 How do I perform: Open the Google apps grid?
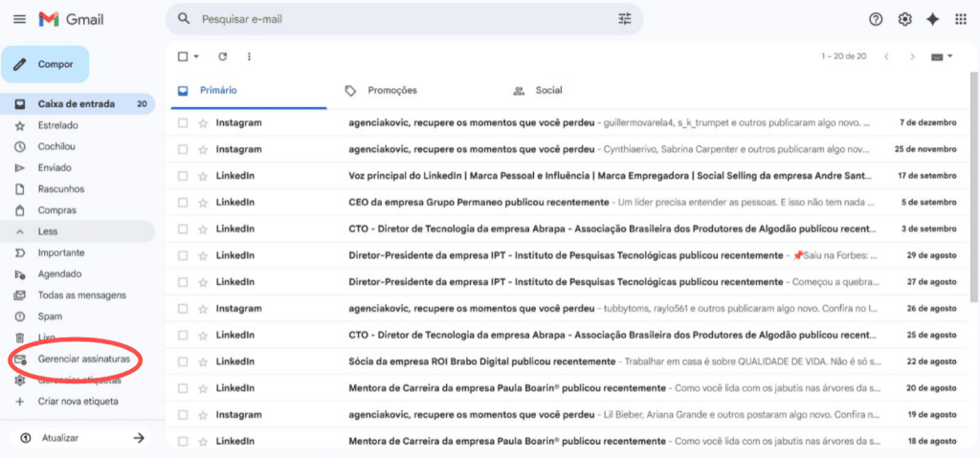[x=961, y=19]
